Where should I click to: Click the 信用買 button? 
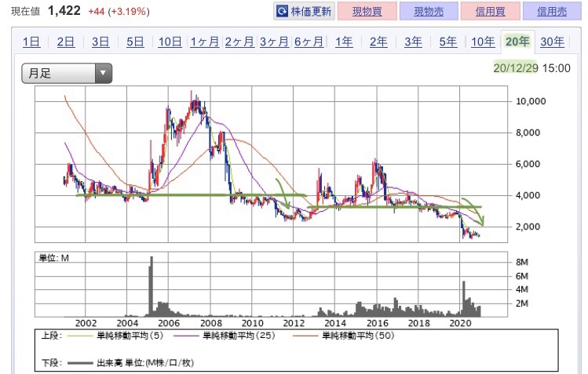(x=490, y=11)
